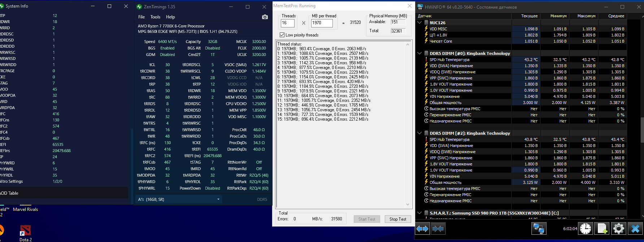Select the AOD Table row in System Info
Viewport: 644px width, 242px height.
coord(64,193)
